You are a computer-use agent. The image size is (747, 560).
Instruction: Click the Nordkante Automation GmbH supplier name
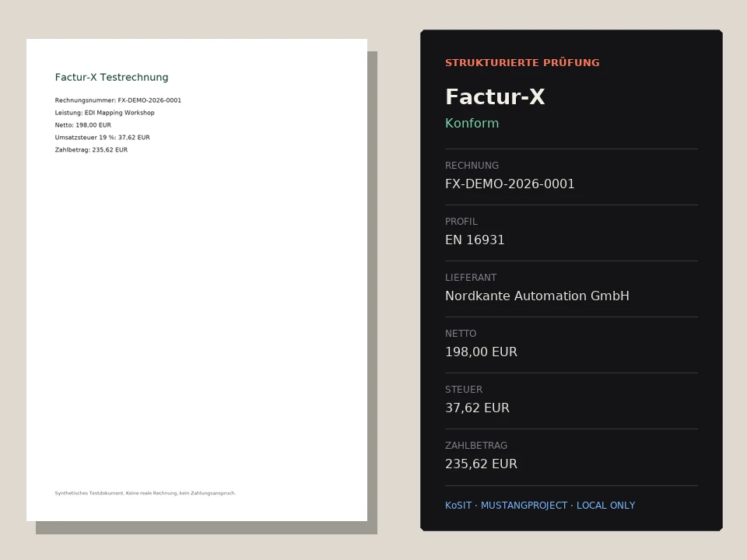537,296
